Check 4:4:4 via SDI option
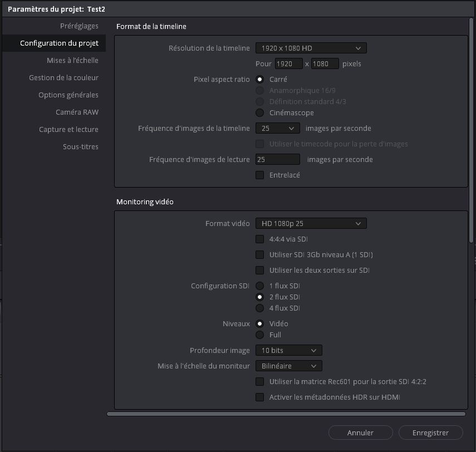This screenshot has width=476, height=452. (259, 239)
